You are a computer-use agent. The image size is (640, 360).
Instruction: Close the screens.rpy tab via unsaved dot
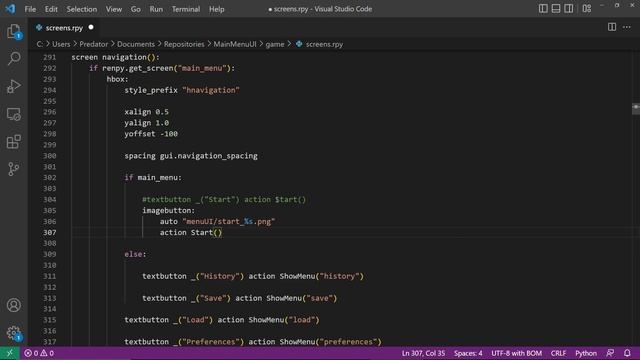tap(91, 27)
